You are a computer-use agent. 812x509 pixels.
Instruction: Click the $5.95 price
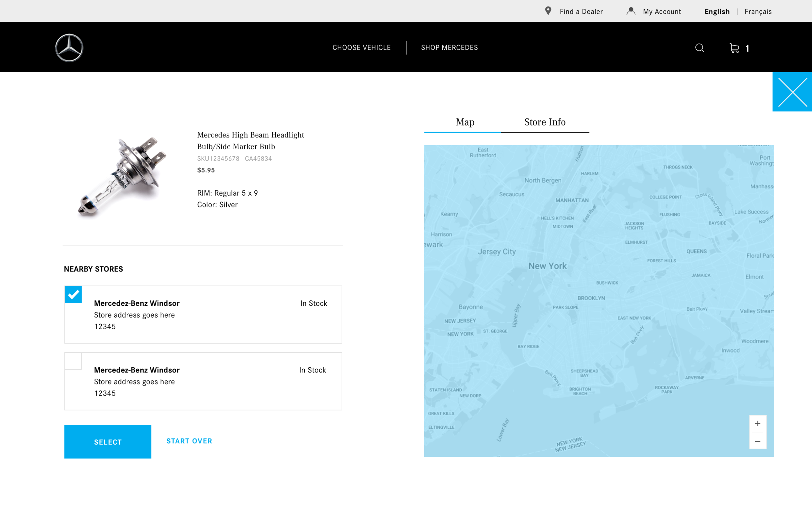[x=206, y=170]
